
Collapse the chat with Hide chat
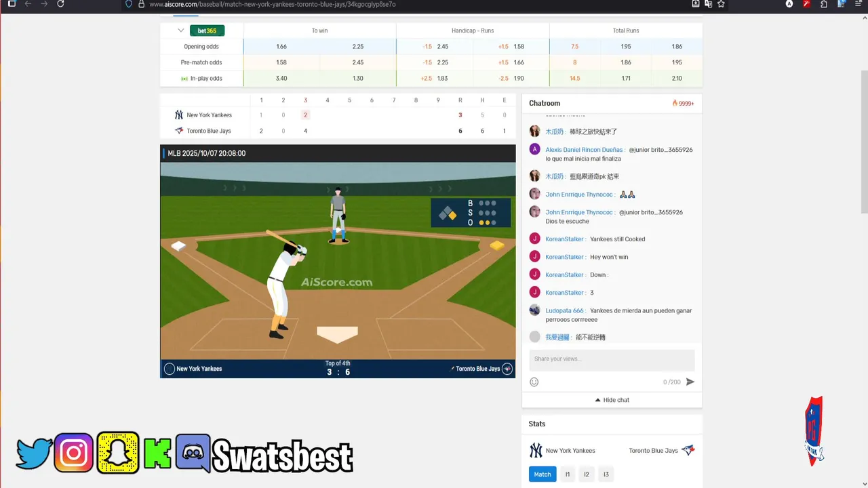[612, 400]
